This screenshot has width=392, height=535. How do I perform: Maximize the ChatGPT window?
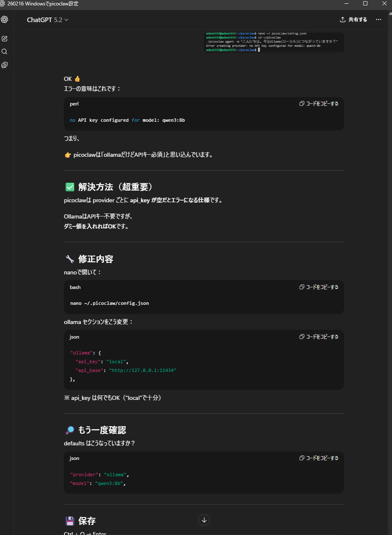(365, 4)
